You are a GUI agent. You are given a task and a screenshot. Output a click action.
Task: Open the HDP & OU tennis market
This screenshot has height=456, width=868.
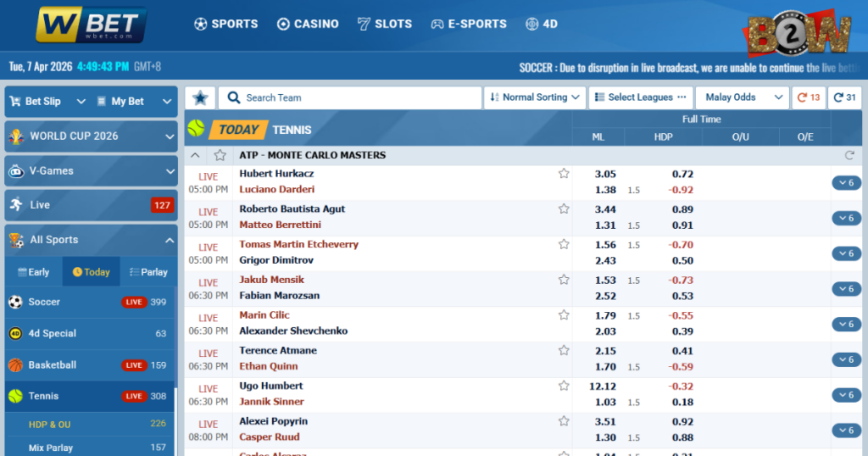pyautogui.click(x=90, y=425)
